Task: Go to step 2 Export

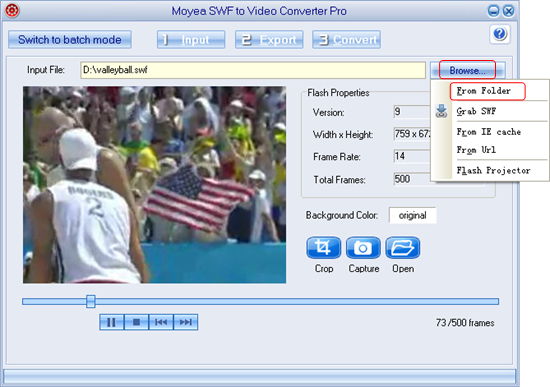Action: [x=269, y=39]
